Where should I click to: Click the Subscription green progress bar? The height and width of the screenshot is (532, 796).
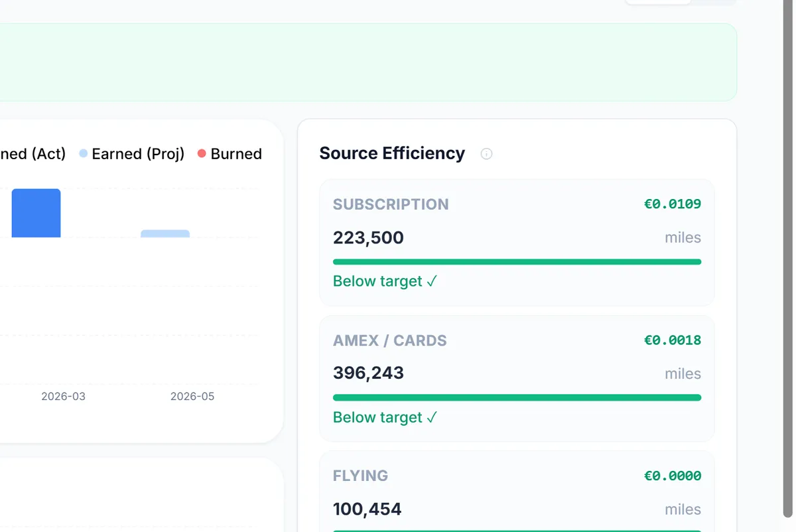point(517,262)
